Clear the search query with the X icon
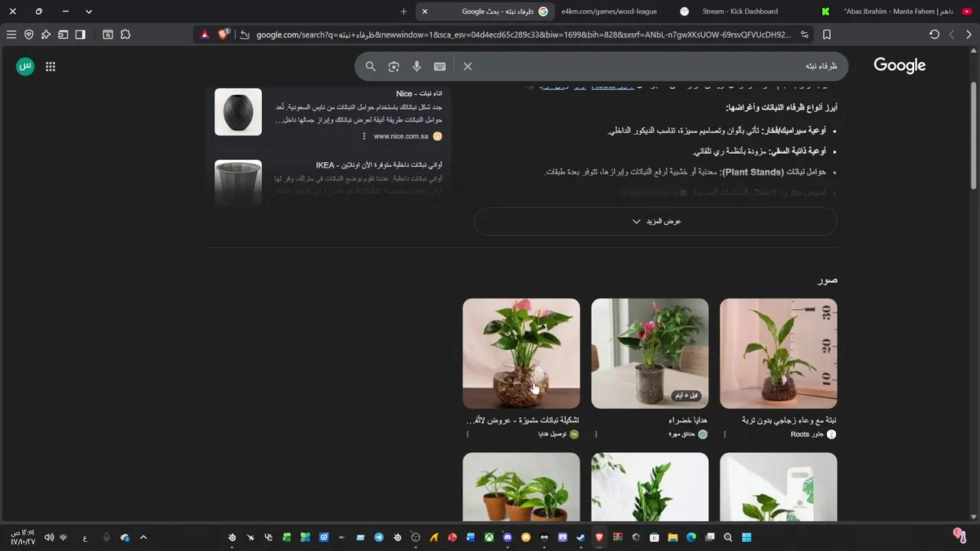 (468, 67)
